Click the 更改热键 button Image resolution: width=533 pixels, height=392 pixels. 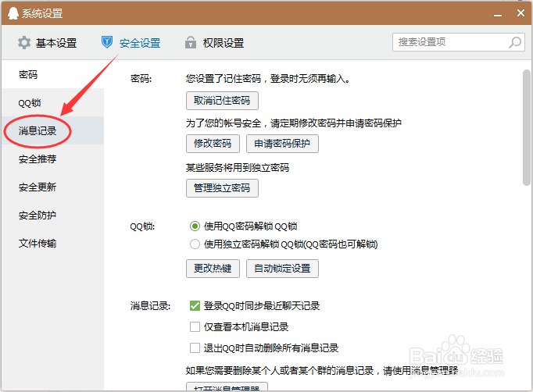[213, 269]
